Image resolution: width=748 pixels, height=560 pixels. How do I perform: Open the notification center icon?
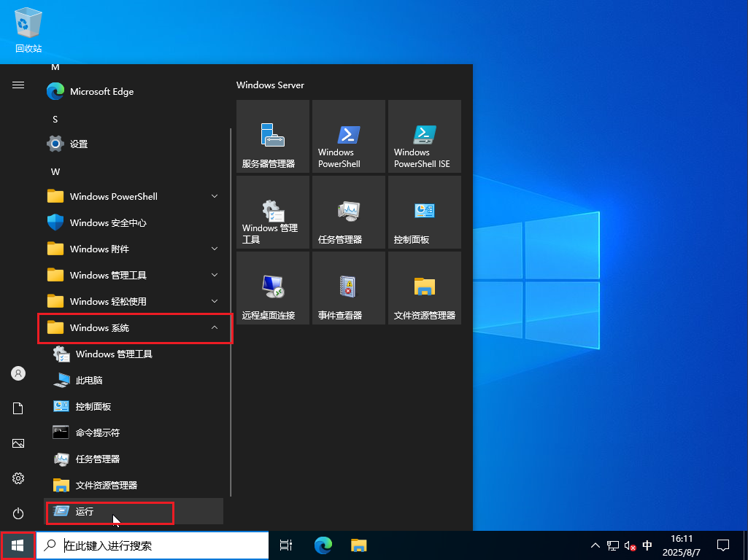[x=723, y=545]
